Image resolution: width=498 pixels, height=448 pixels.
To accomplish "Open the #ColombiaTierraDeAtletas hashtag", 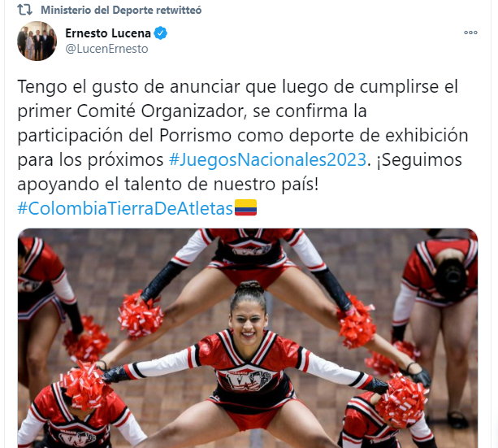I will [x=125, y=209].
